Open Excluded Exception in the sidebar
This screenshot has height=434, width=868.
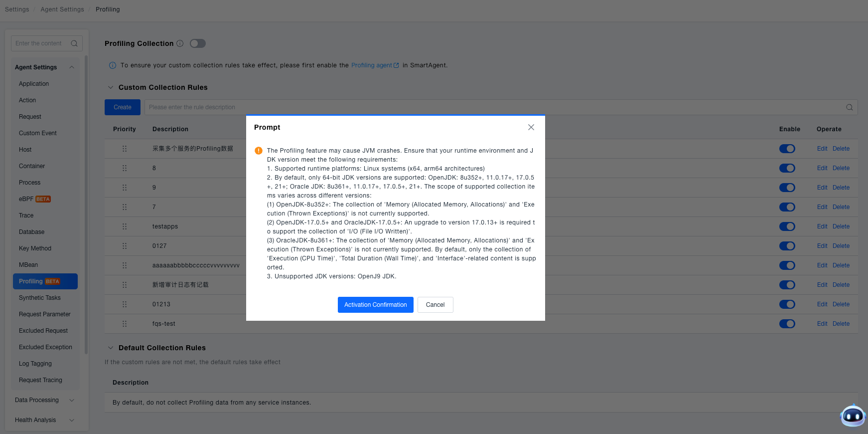[45, 347]
